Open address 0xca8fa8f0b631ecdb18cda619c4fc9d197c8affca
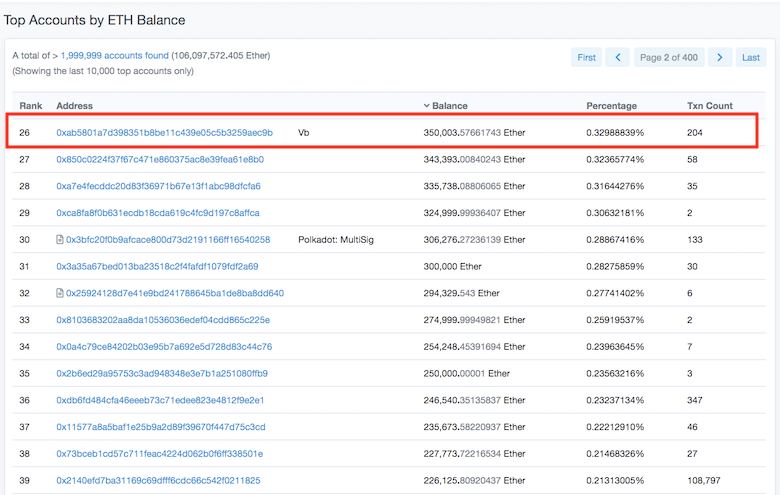 158,213
